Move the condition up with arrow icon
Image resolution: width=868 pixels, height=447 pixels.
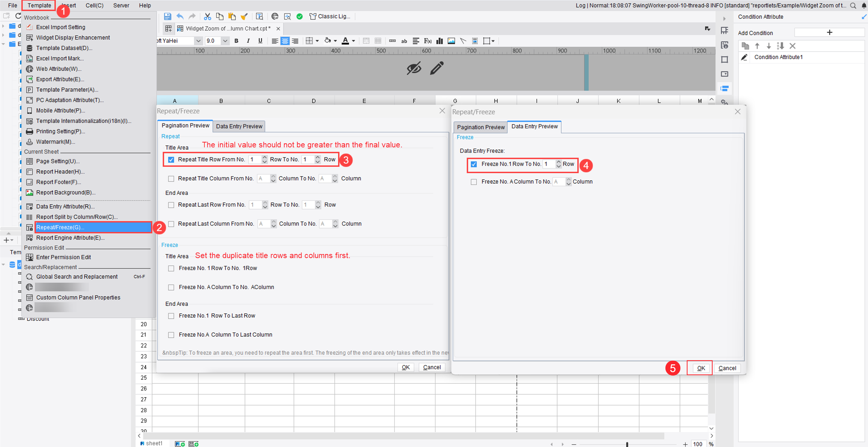(757, 46)
